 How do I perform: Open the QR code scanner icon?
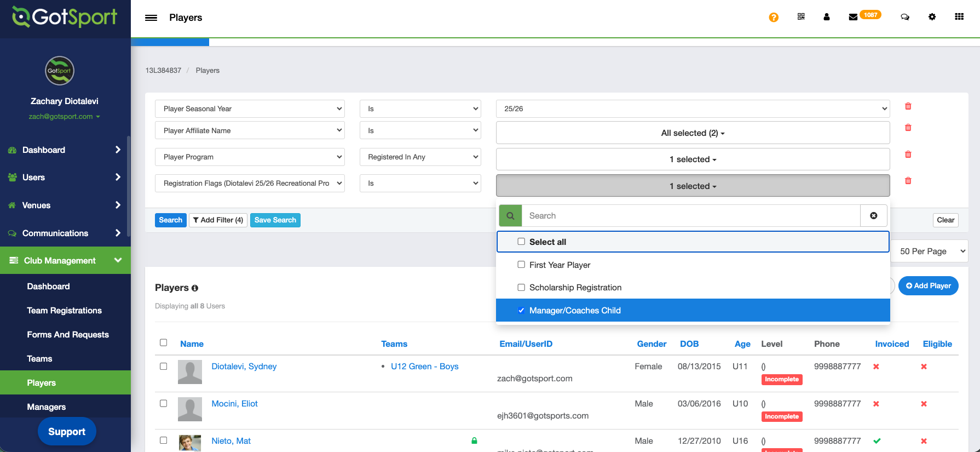[801, 17]
